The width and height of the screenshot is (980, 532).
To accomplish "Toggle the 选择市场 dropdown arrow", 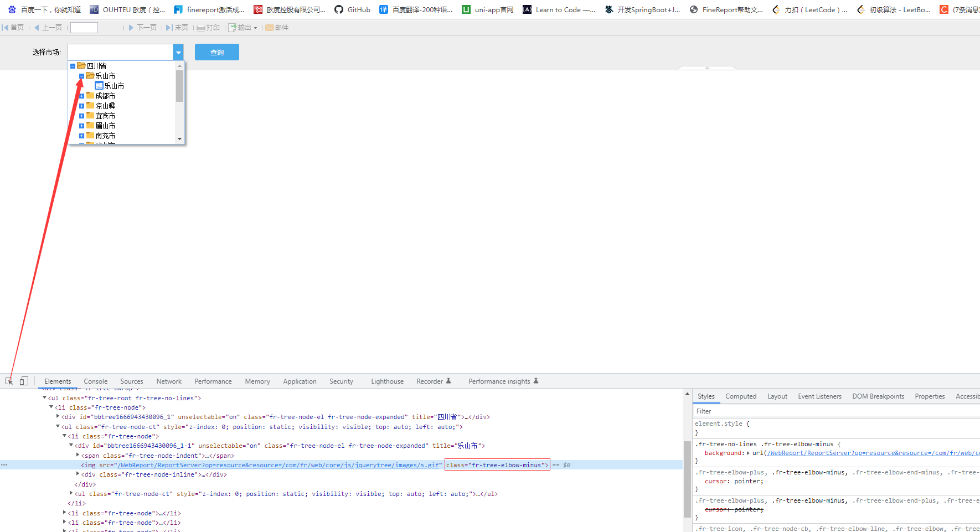I will pos(178,52).
